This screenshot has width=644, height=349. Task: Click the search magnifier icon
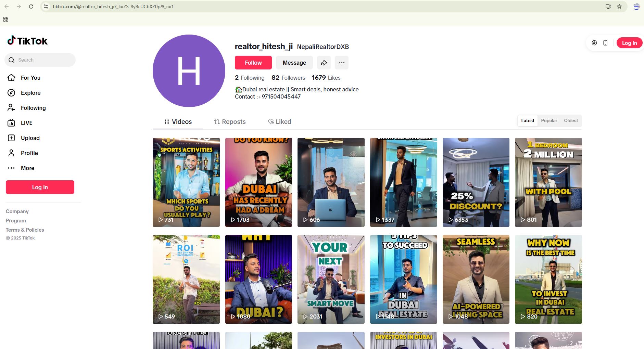click(x=12, y=60)
